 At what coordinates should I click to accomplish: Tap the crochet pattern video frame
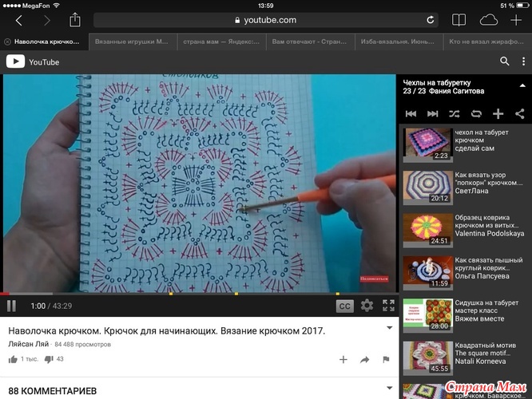tap(200, 183)
